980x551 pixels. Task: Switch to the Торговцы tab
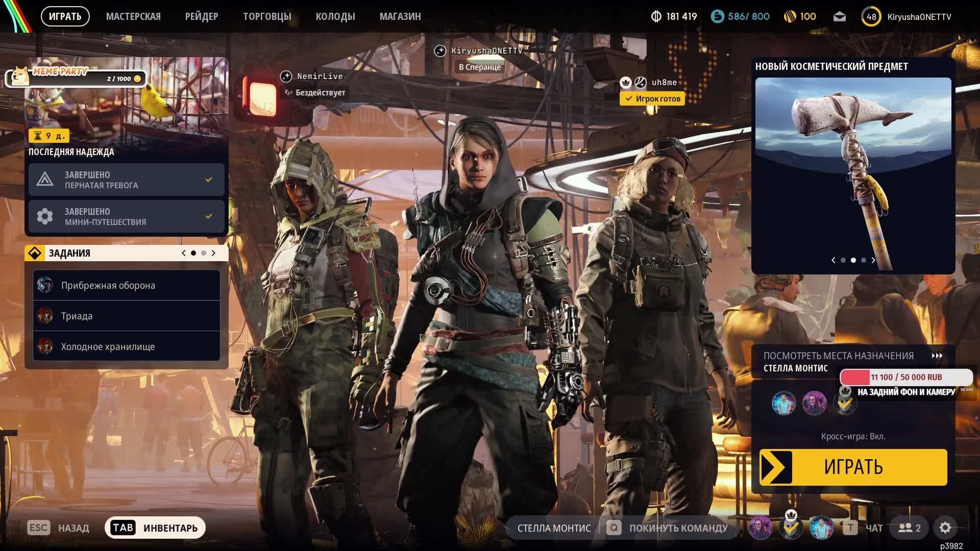(267, 17)
